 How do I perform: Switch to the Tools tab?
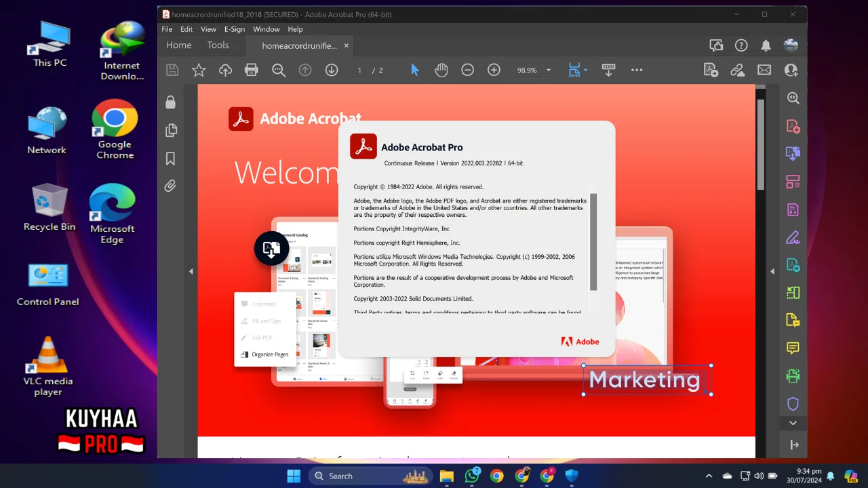pos(218,45)
